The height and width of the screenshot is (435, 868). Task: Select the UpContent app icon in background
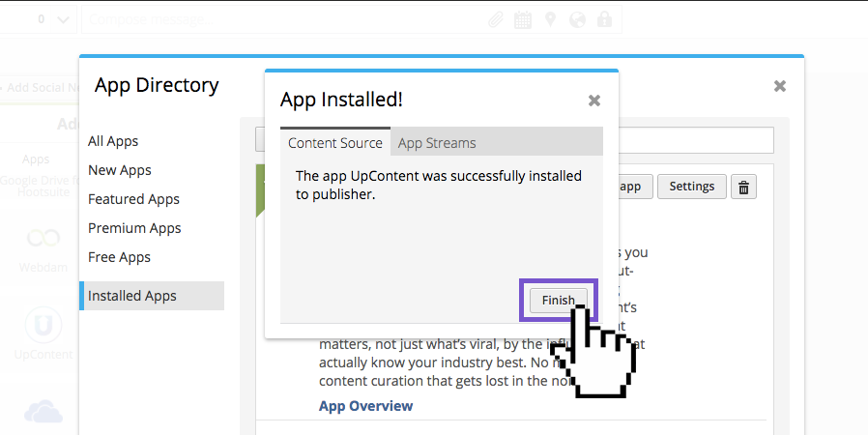(43, 325)
